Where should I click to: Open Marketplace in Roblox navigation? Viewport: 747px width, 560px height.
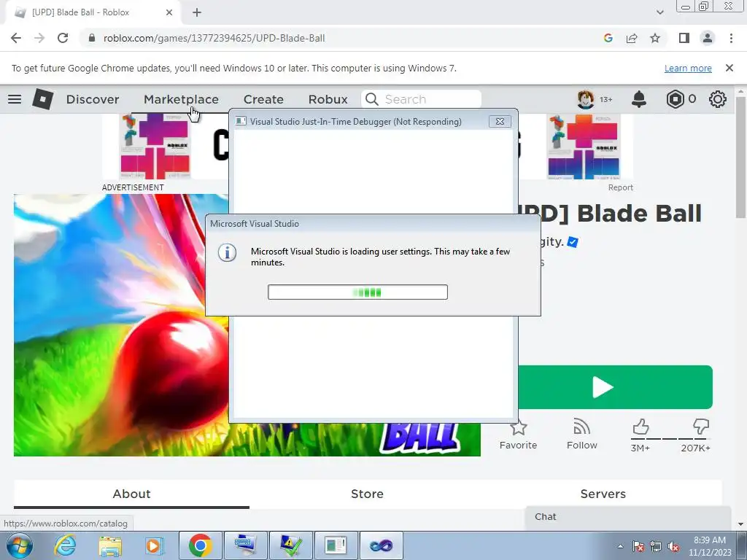(181, 99)
